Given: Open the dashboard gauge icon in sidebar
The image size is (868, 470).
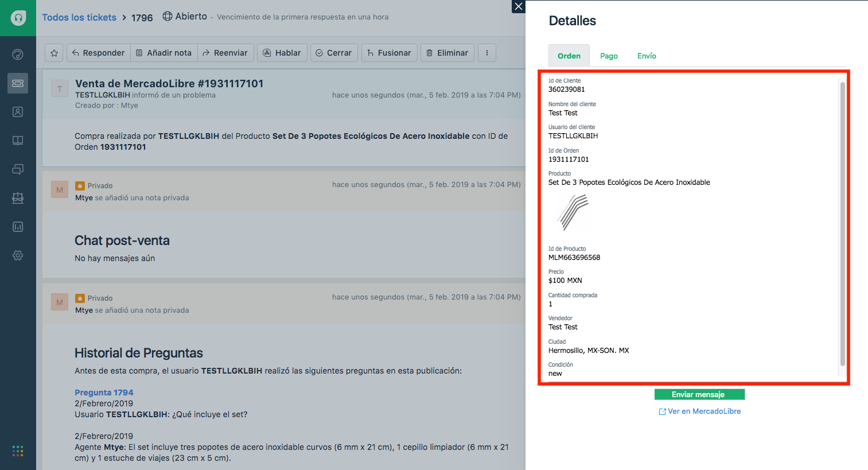Looking at the screenshot, I should (x=18, y=55).
